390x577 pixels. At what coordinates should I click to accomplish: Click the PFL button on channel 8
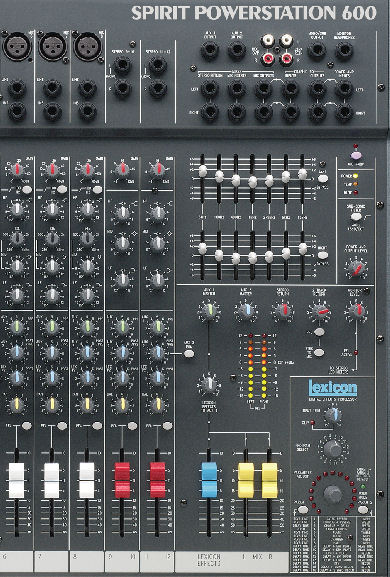97,426
